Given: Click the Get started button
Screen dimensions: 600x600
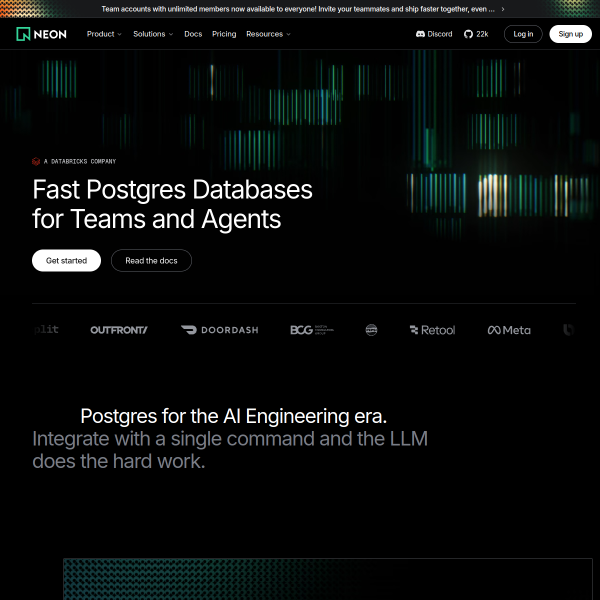Looking at the screenshot, I should click(x=67, y=261).
